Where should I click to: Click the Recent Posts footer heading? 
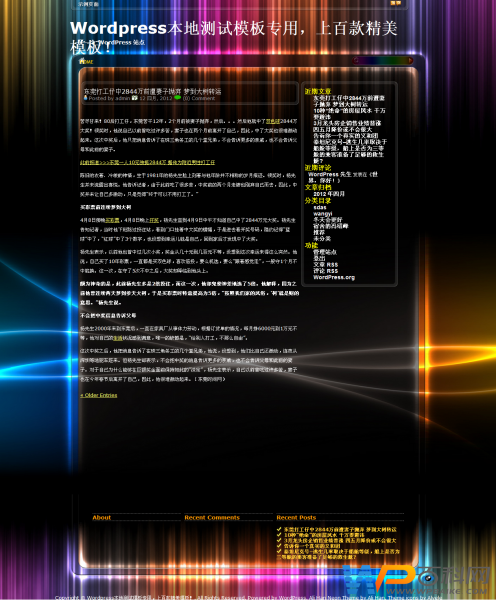[296, 517]
